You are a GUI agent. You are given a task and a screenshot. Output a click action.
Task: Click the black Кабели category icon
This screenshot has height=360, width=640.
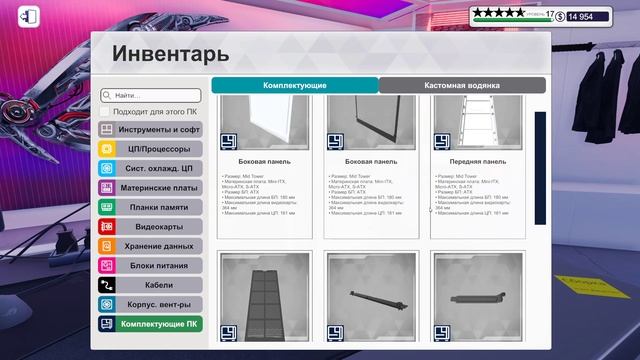(x=107, y=285)
